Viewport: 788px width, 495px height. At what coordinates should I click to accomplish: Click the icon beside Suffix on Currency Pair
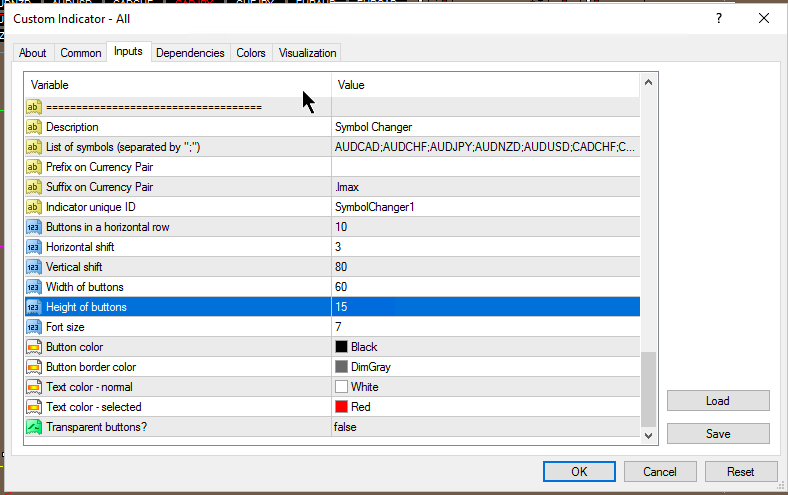[x=34, y=187]
